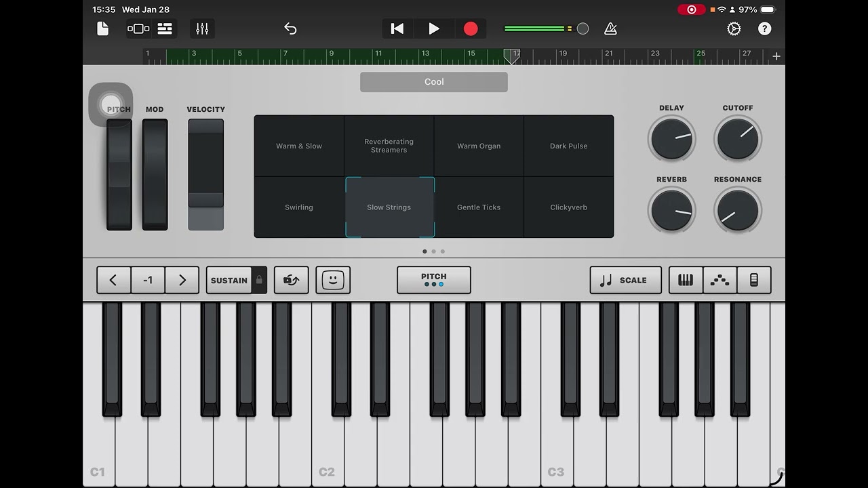
Task: Lock sustain with padlock icon
Action: point(259,280)
